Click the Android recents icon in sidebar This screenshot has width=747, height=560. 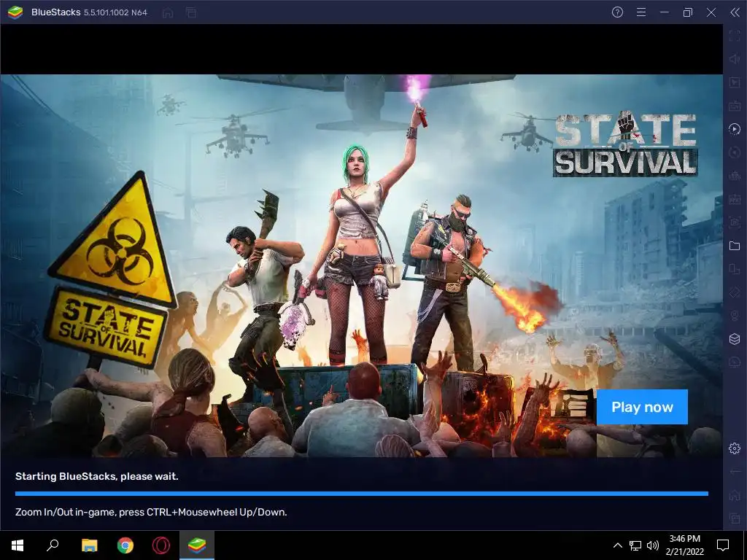coord(734,518)
